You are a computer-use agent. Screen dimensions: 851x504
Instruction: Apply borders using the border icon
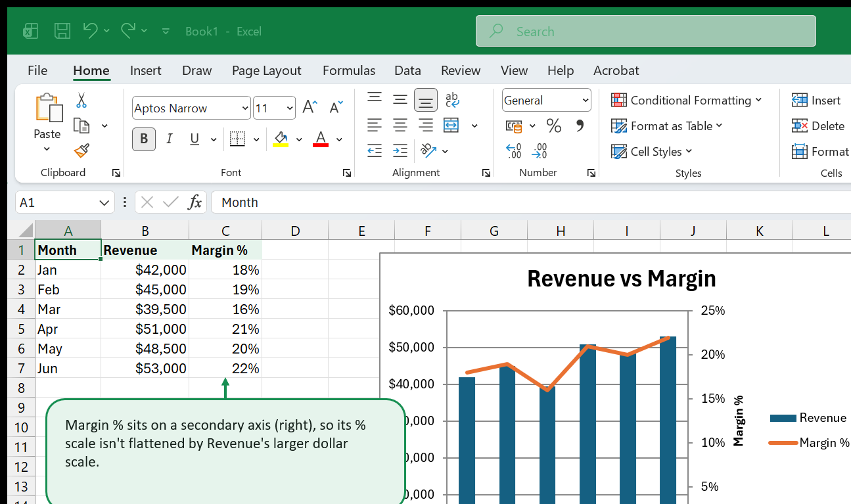[237, 139]
